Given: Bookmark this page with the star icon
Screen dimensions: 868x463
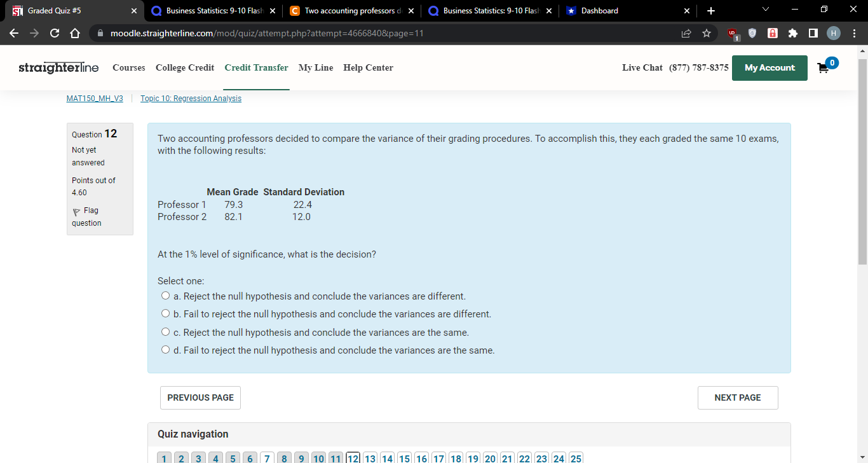Looking at the screenshot, I should click(706, 33).
